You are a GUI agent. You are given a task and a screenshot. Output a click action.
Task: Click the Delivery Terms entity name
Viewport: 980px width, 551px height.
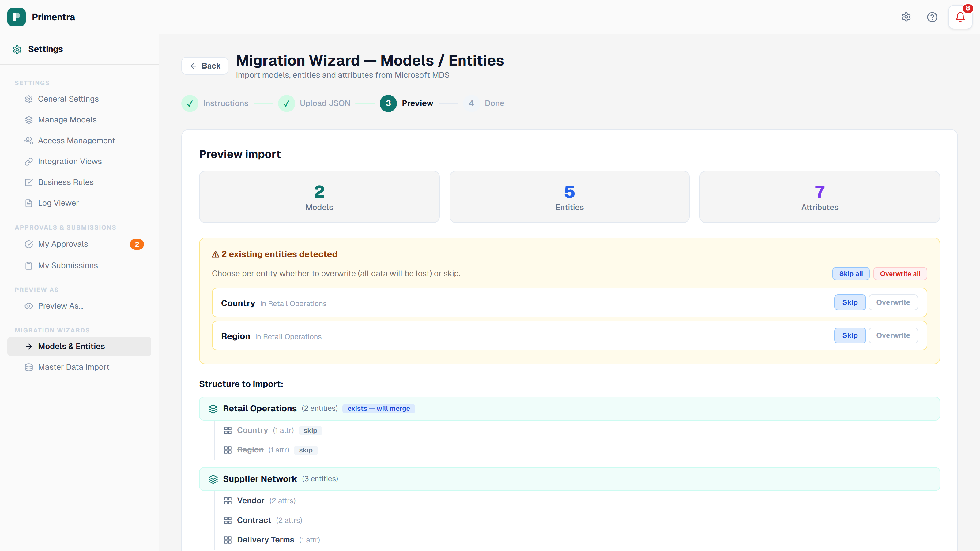tap(265, 540)
